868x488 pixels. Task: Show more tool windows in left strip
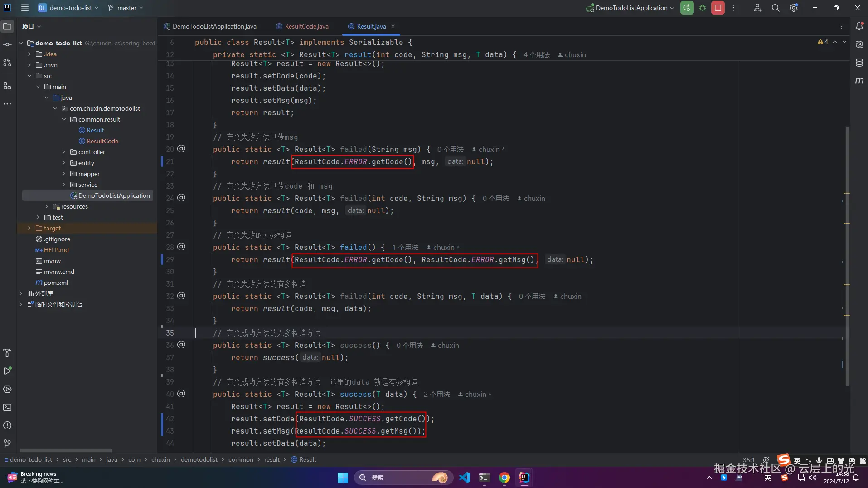pyautogui.click(x=7, y=104)
